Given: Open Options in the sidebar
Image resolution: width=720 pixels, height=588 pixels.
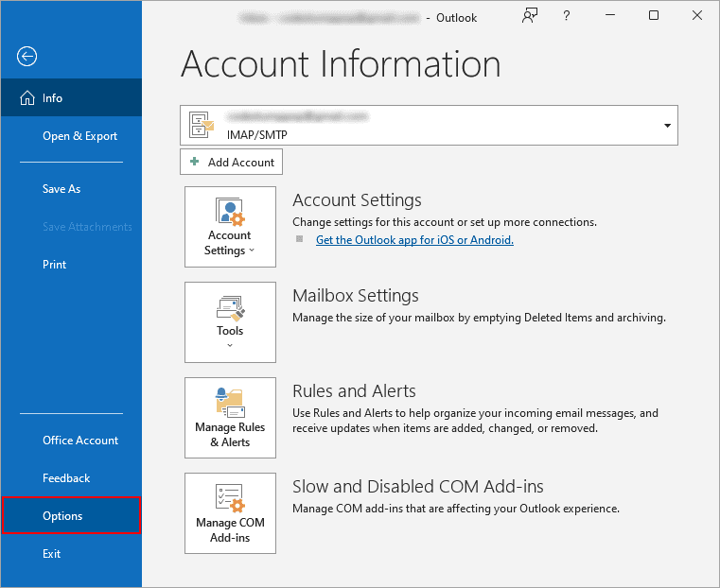Looking at the screenshot, I should click(71, 515).
